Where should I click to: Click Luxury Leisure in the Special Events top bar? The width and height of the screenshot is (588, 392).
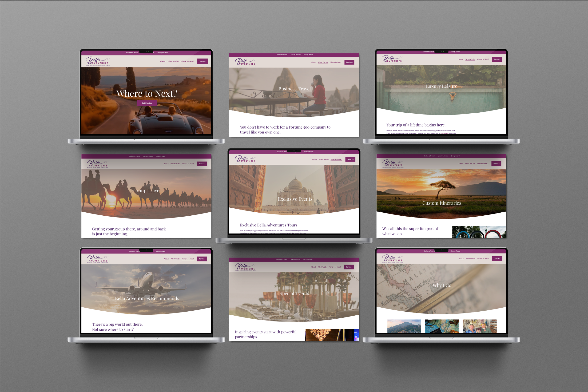(x=295, y=260)
